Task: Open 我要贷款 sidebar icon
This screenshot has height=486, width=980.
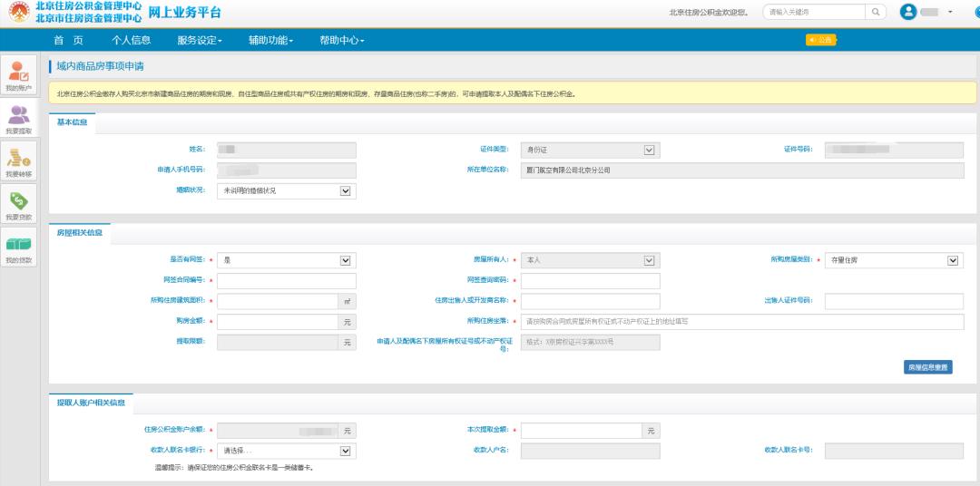Action: 19,204
